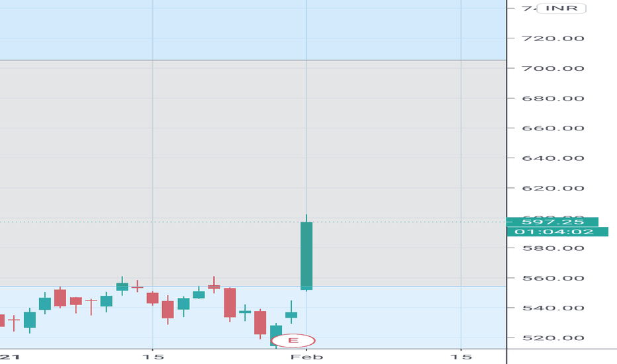Click the 597.25 current price label

pos(553,222)
